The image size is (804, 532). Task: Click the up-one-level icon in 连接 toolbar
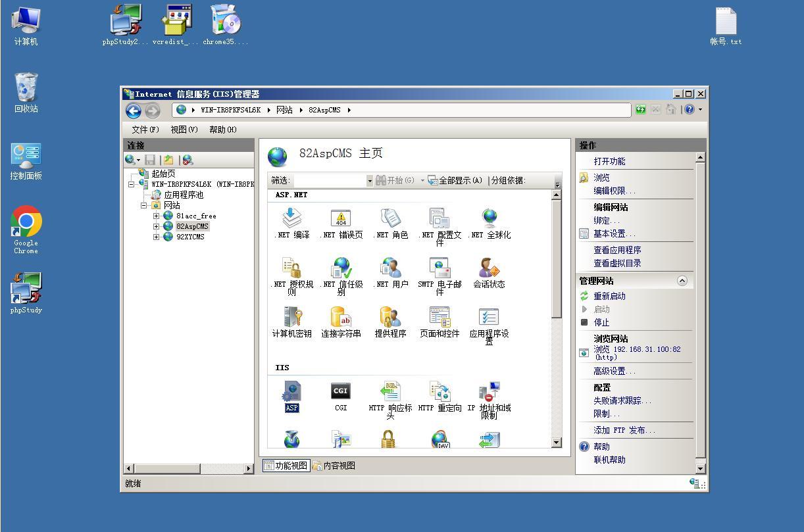(169, 160)
